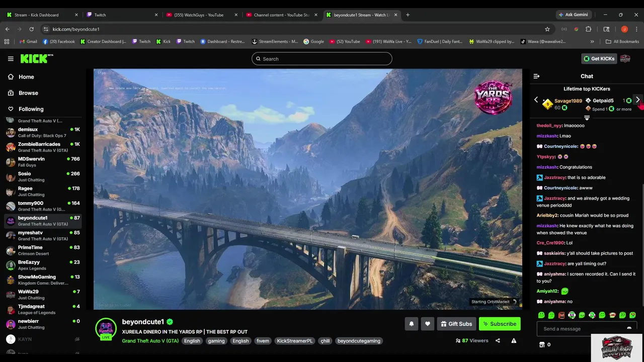Open newbierr channel in the sidebar
The image size is (644, 362).
coord(42,324)
